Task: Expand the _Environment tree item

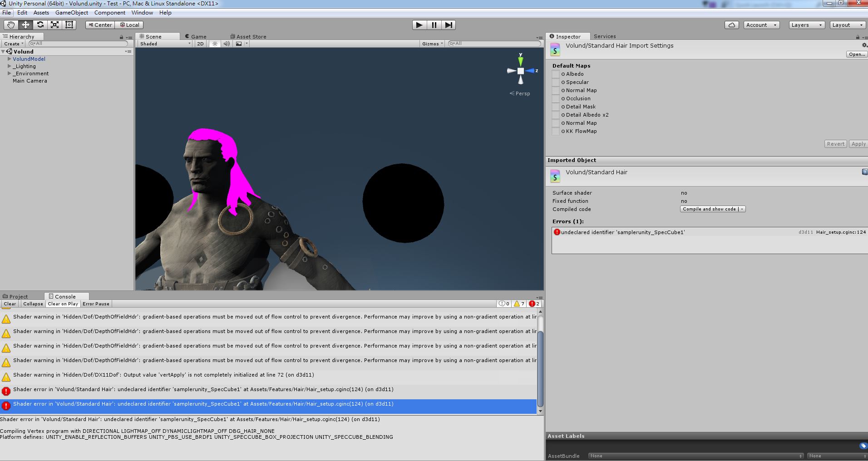Action: pos(9,74)
